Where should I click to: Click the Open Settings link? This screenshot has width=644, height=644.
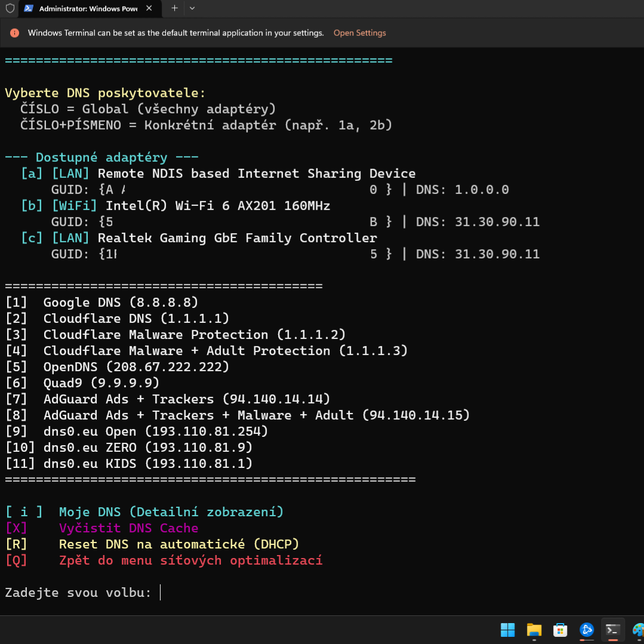pos(359,33)
